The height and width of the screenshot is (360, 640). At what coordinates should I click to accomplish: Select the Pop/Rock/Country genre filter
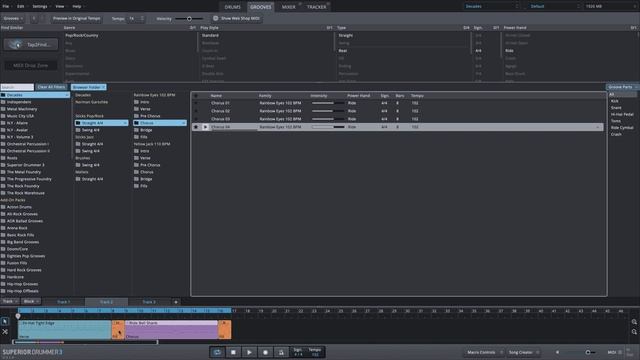pos(82,36)
